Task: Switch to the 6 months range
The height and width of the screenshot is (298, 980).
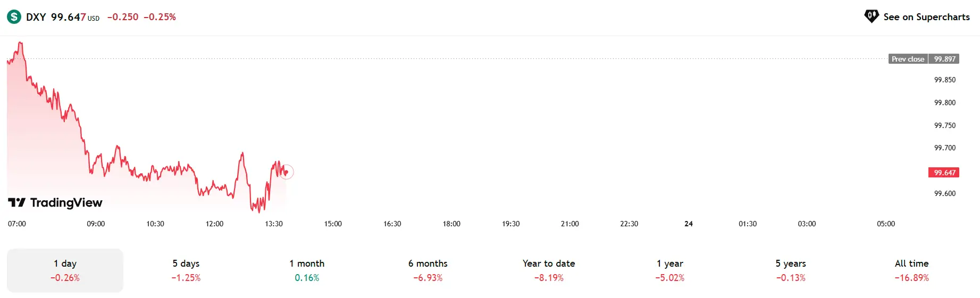Action: tap(428, 270)
